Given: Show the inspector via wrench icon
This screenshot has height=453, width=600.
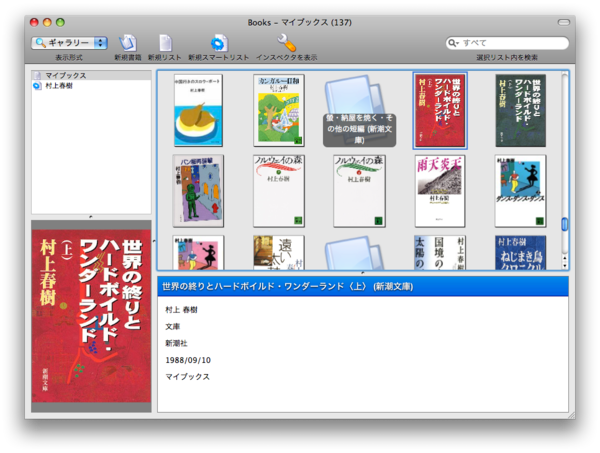Looking at the screenshot, I should click(287, 42).
